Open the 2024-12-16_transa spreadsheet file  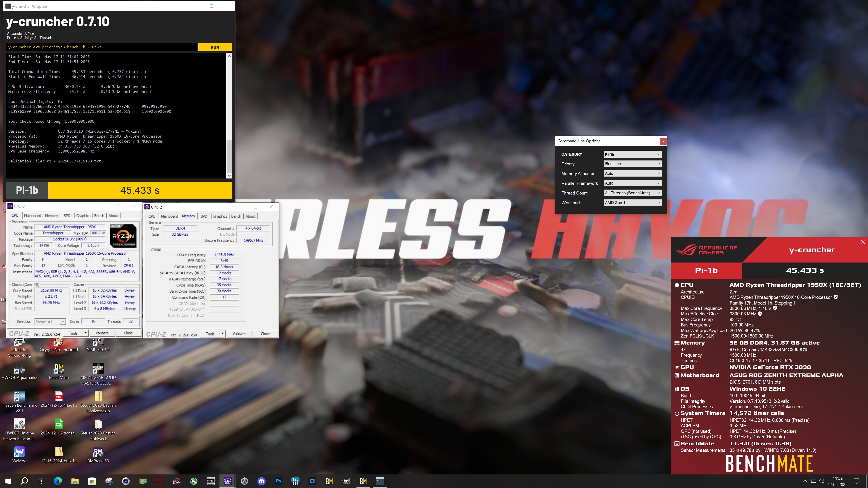(x=59, y=427)
